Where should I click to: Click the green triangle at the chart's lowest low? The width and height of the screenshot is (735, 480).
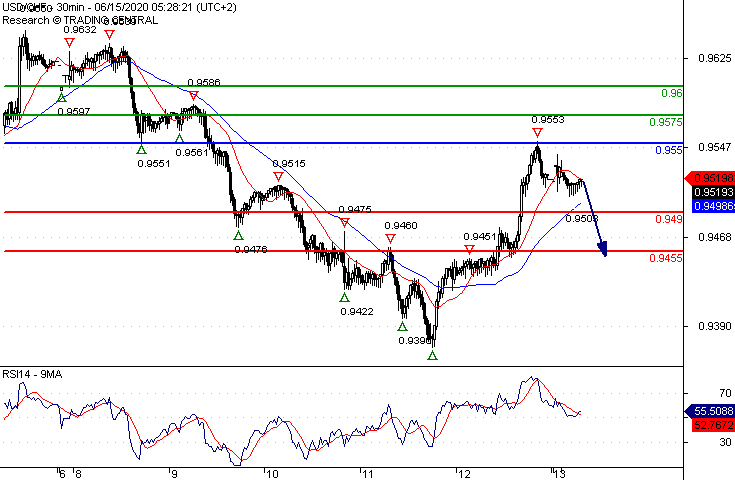pos(433,355)
